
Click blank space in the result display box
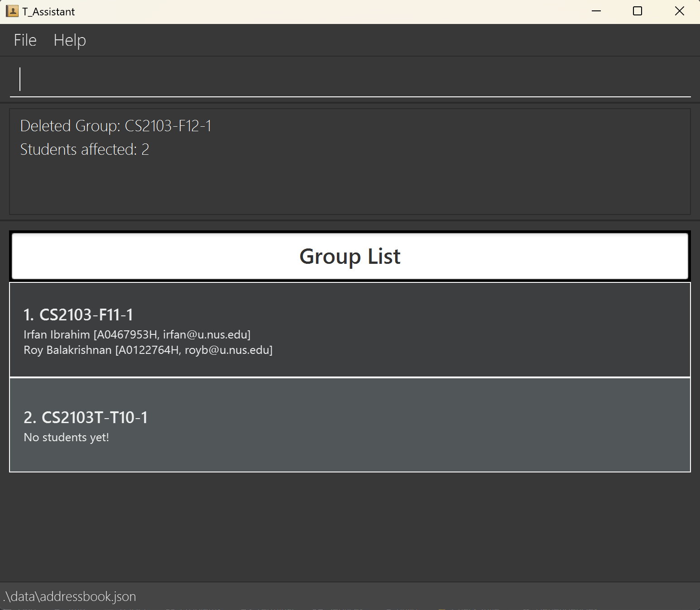(408, 186)
